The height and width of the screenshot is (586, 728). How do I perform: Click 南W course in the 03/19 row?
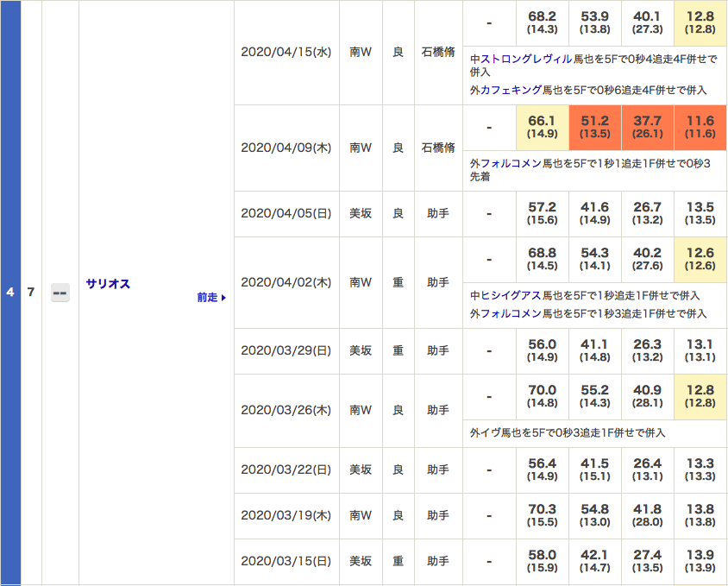coord(361,516)
